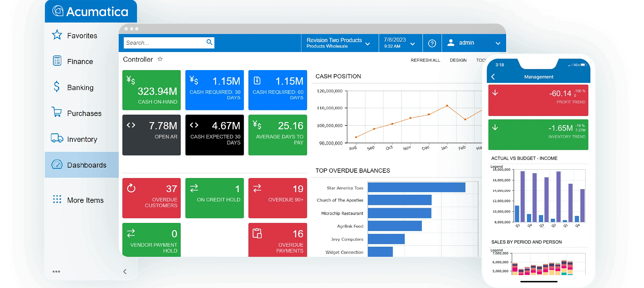Screen dimensions: 644x288
Task: Tap the back arrow in Management header
Action: click(x=493, y=77)
